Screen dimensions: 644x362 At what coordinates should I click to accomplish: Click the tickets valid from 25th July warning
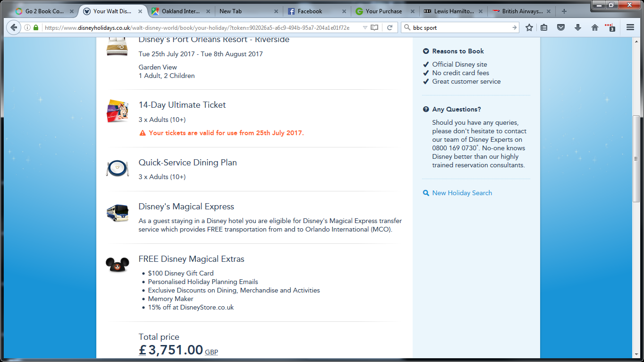(227, 133)
